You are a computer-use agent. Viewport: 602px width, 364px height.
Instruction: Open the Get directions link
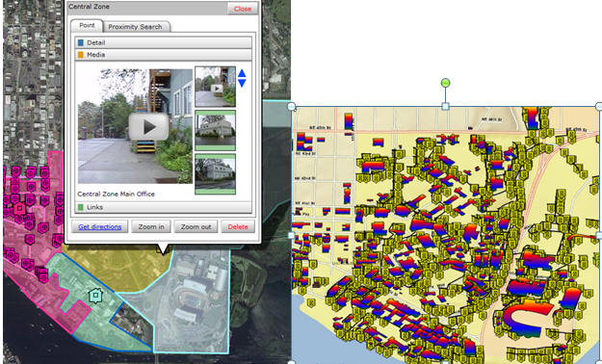click(100, 227)
